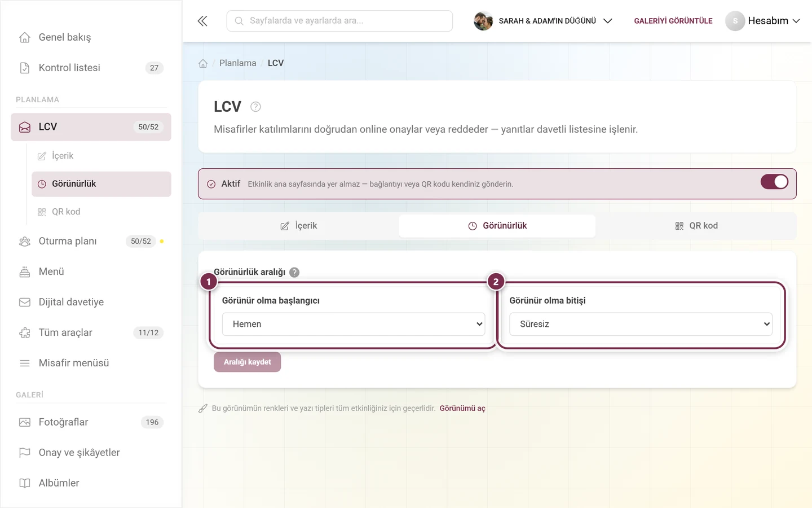Click the 11/12 badge on Tüm araçlar
Screen dimensions: 812x508
point(148,332)
